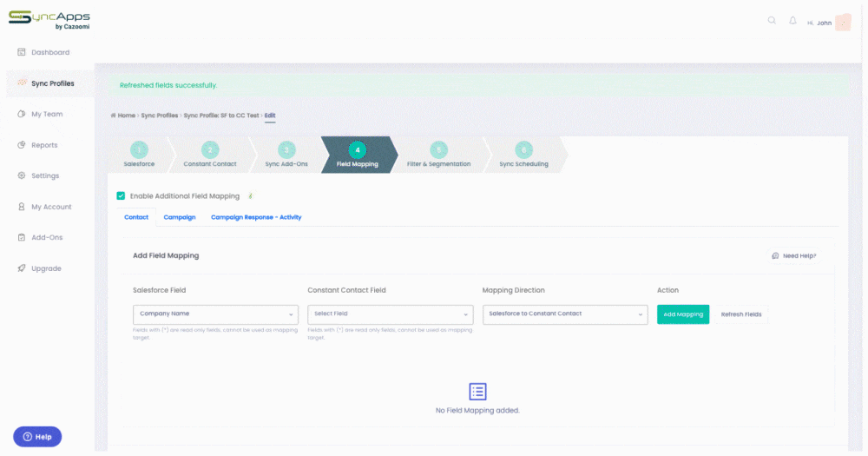Open the Constant Contact Field dropdown
Screen dimensions: 868x456
tap(391, 314)
